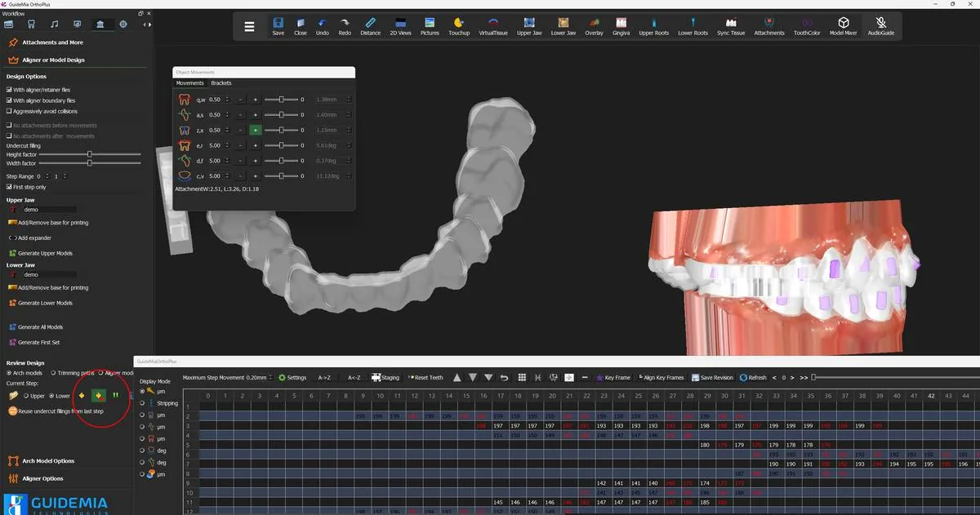Click workflow tabs scroll arrows

click(x=147, y=24)
